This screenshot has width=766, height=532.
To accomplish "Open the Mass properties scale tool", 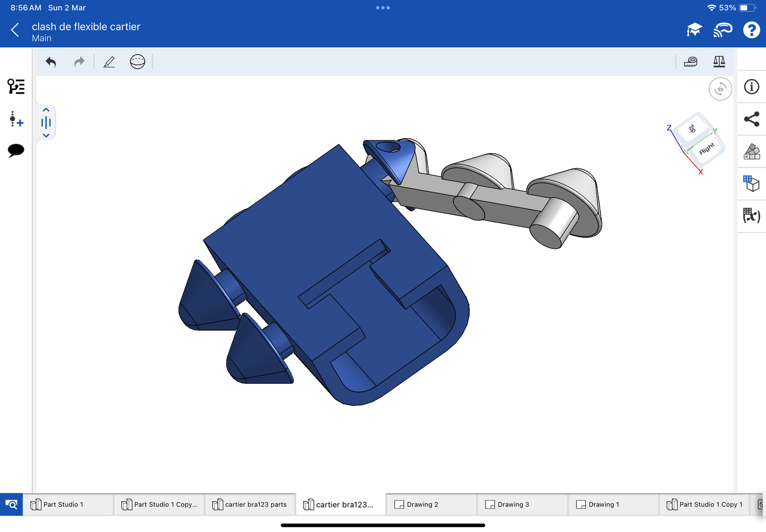I will coord(719,62).
